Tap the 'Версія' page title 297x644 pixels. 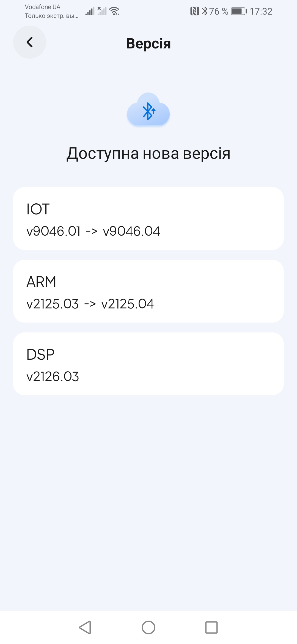148,43
